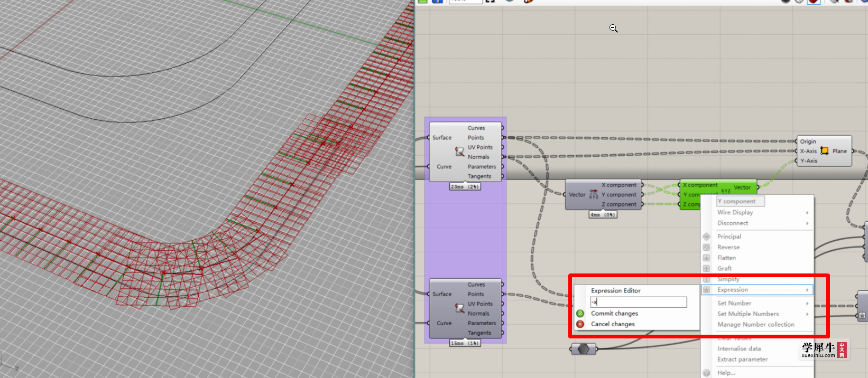
Task: Click Curves output on lower Surface component
Action: [x=476, y=285]
